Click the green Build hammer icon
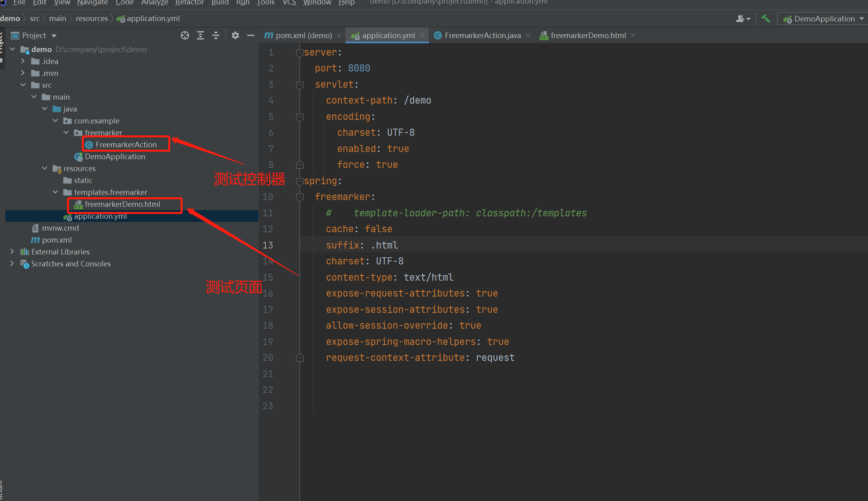 click(766, 19)
